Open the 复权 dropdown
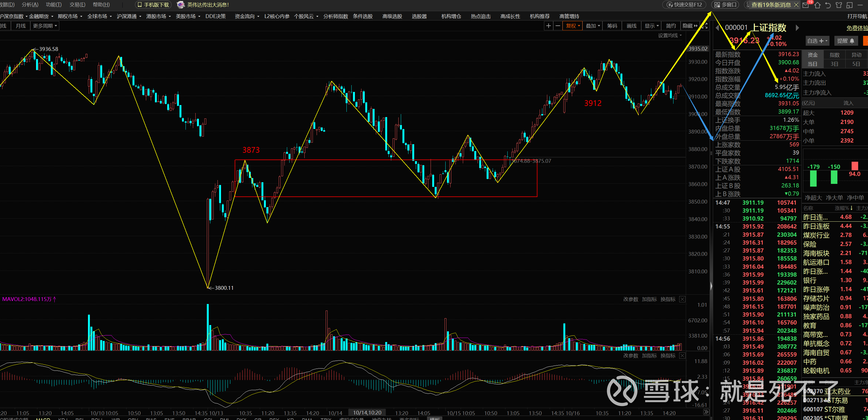This screenshot has height=420, width=868. (573, 26)
